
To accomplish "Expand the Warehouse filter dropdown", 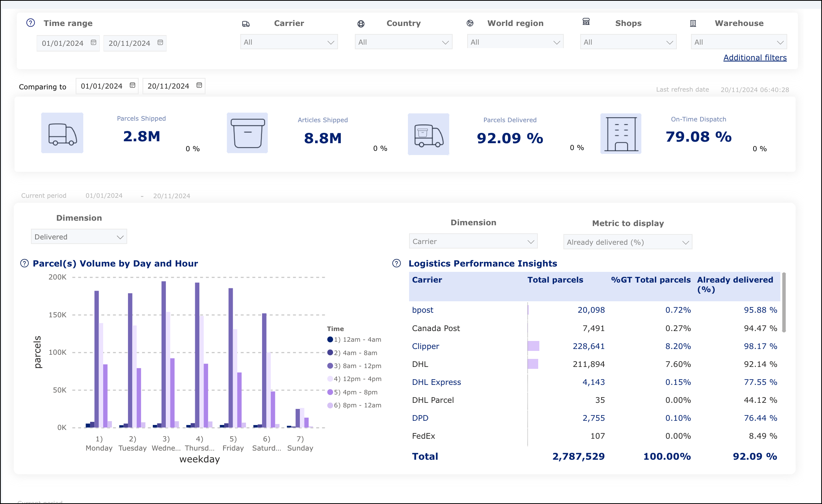I will (739, 42).
